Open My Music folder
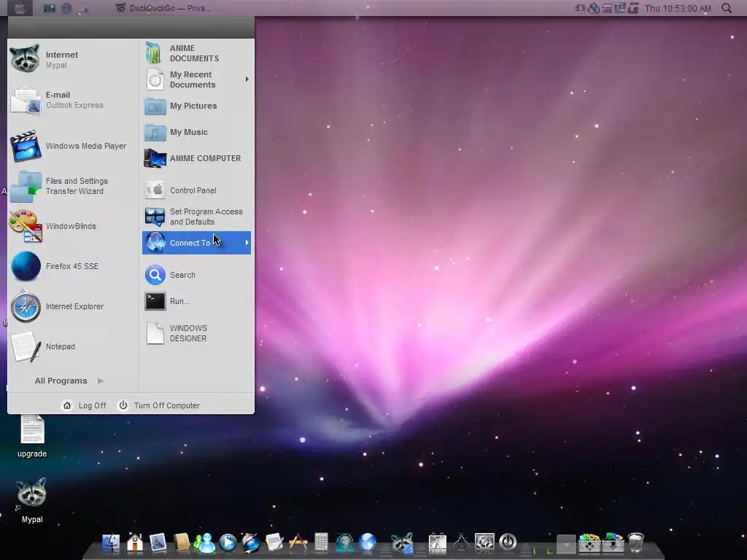Image resolution: width=747 pixels, height=560 pixels. (x=196, y=132)
